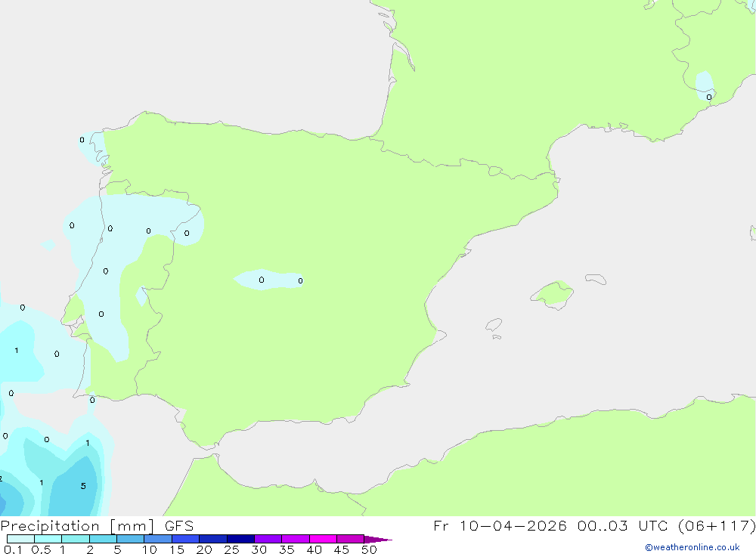This screenshot has width=756, height=554.
Task: Click the '20' legend scale label
Action: coord(204,549)
